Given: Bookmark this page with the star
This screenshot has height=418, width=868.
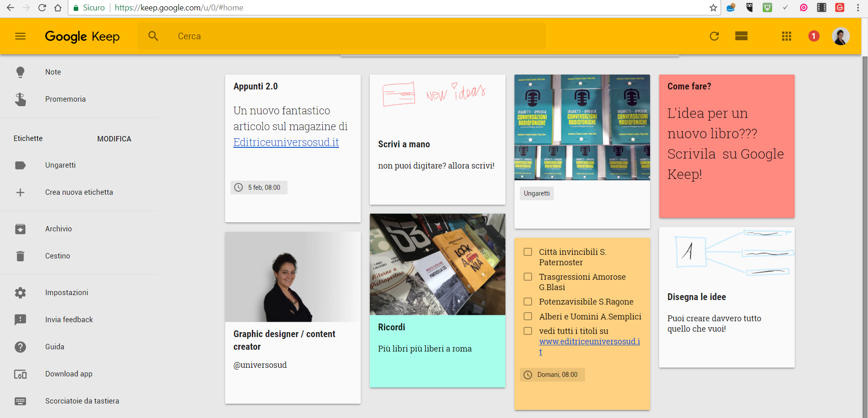Looking at the screenshot, I should pos(713,8).
